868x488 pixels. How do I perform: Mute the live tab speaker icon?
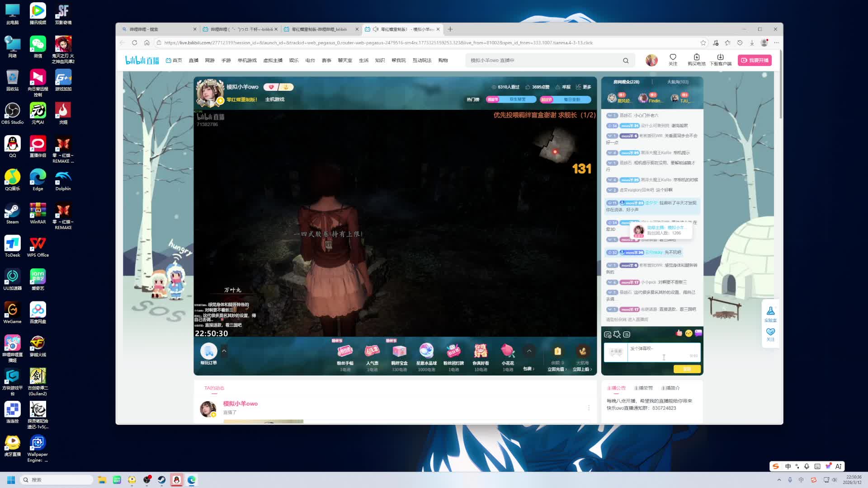(375, 29)
